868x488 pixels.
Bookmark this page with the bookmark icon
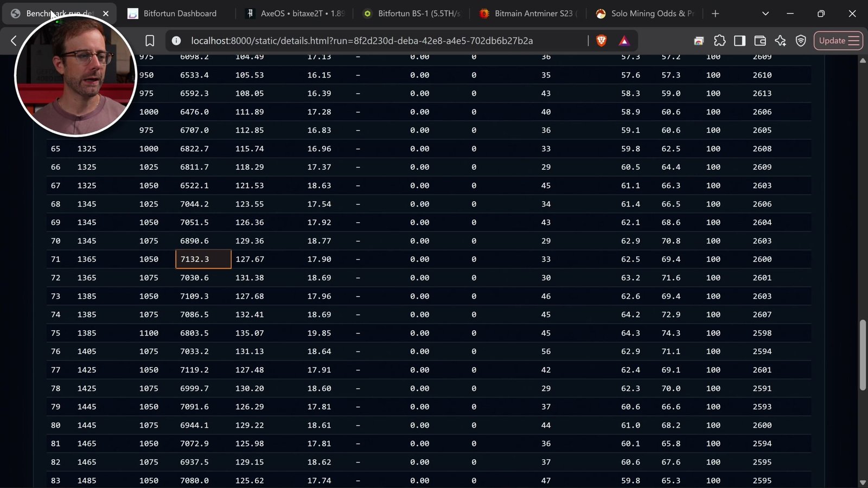[x=150, y=41]
